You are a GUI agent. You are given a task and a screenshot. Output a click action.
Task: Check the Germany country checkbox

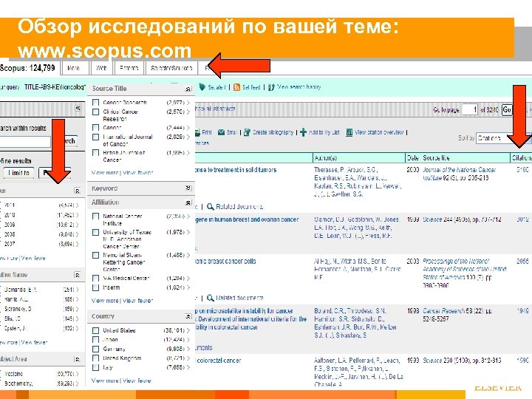coord(95,349)
